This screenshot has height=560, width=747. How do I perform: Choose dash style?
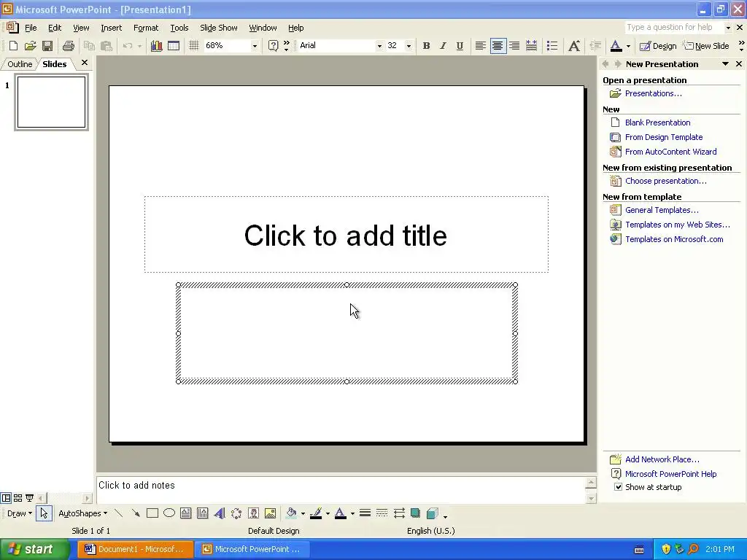coord(382,513)
